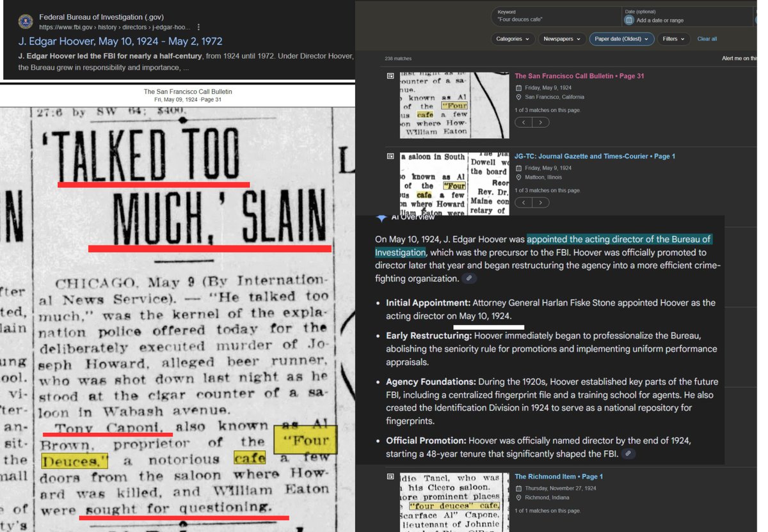
Task: Click The San Francisco Call Bulletin clipping header
Action: [188, 91]
